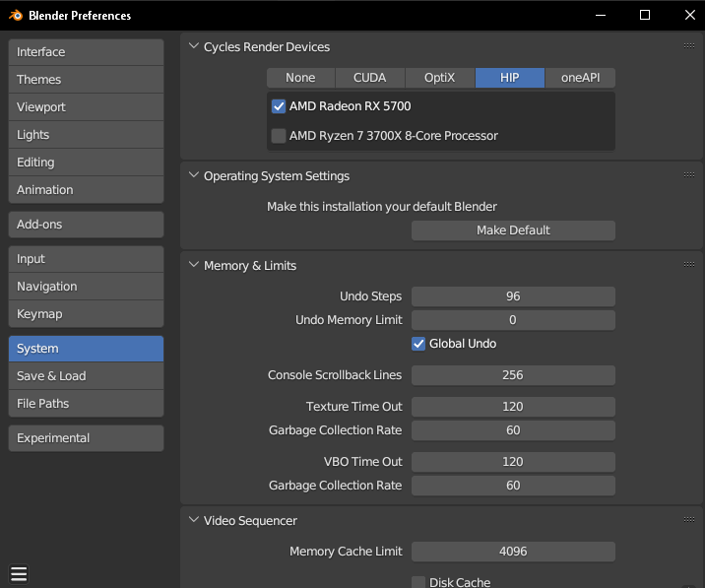Open the Interface preferences section
705x588 pixels.
click(x=86, y=52)
